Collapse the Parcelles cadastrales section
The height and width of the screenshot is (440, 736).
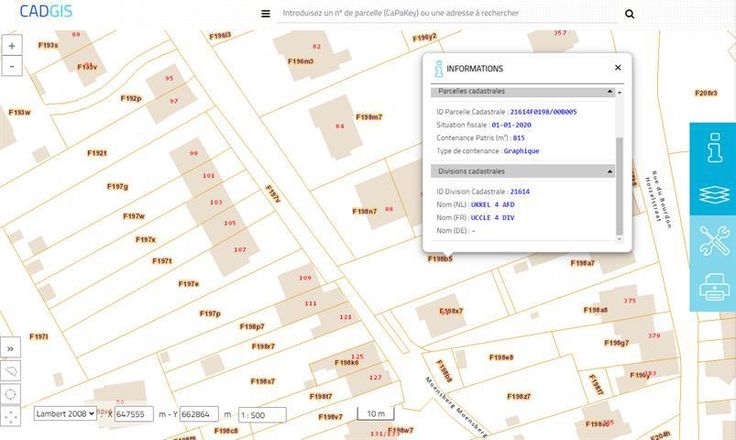pyautogui.click(x=609, y=91)
